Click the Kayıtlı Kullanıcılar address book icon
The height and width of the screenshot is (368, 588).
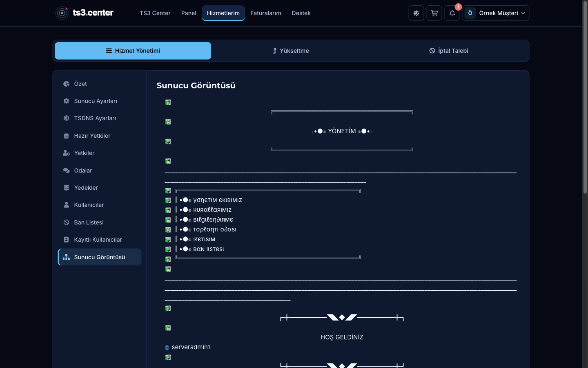[x=66, y=240]
